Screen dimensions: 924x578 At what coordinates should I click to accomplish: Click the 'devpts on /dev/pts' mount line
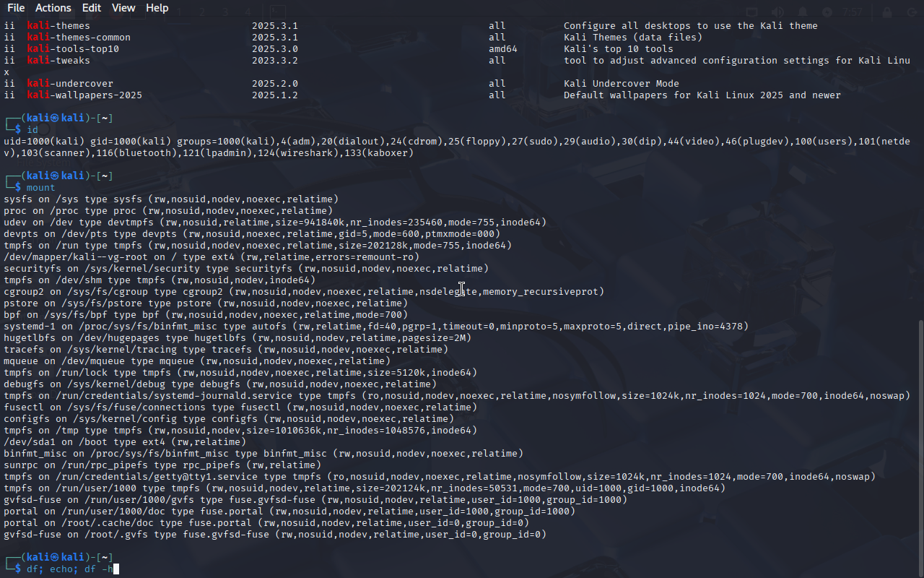click(x=252, y=234)
